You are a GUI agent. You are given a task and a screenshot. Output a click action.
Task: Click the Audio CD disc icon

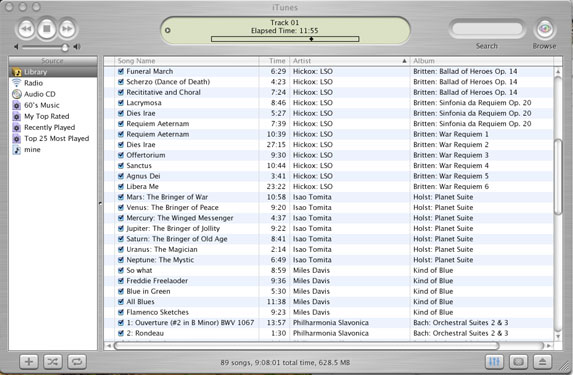[x=16, y=94]
